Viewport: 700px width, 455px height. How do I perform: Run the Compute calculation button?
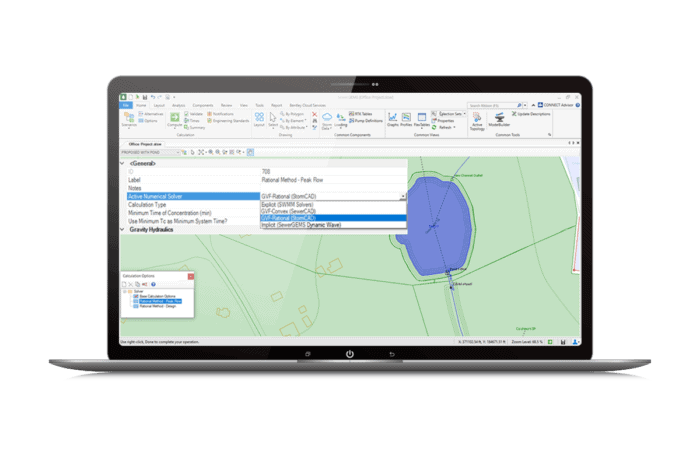tap(174, 121)
